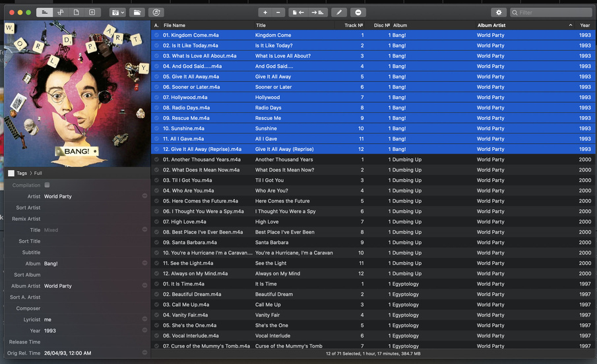Click year 2000 cell in Who Are You? row
Viewport: 597px width, 364px height.
point(585,191)
